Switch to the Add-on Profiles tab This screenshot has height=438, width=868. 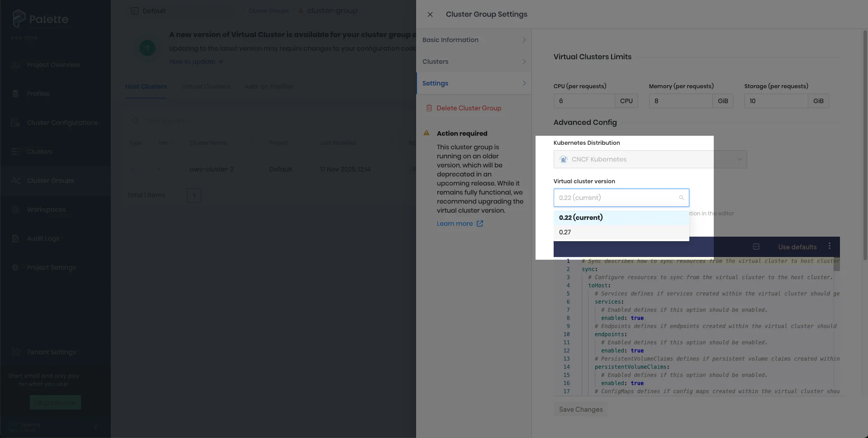(x=268, y=86)
